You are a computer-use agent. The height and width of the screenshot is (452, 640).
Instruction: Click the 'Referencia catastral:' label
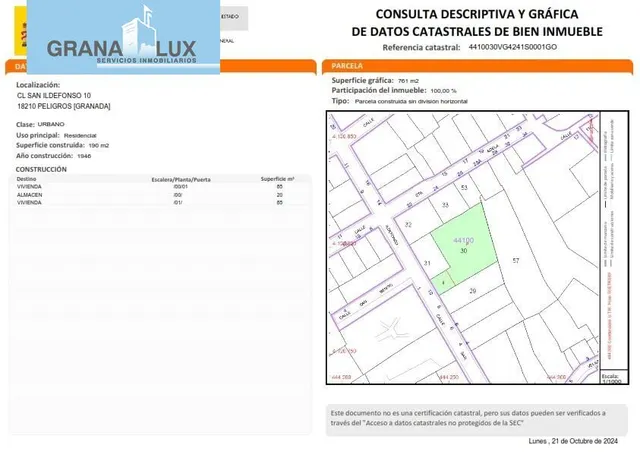point(421,47)
